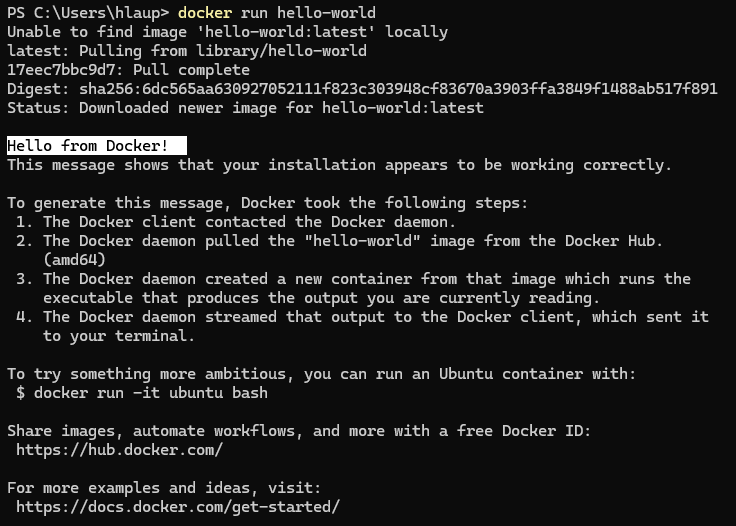Click the 'docker run -it ubuntu bash' command

150,393
